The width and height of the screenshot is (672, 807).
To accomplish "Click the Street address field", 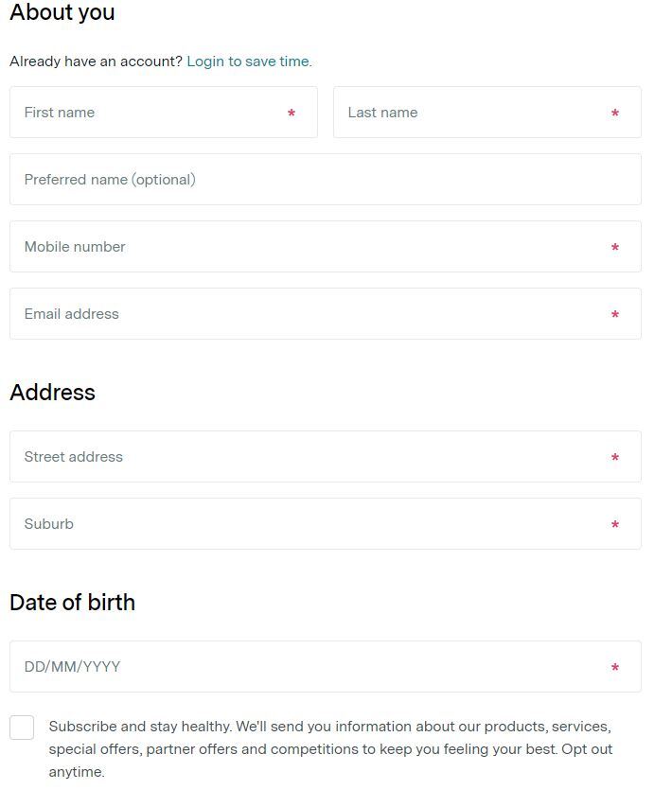I will pos(312,457).
